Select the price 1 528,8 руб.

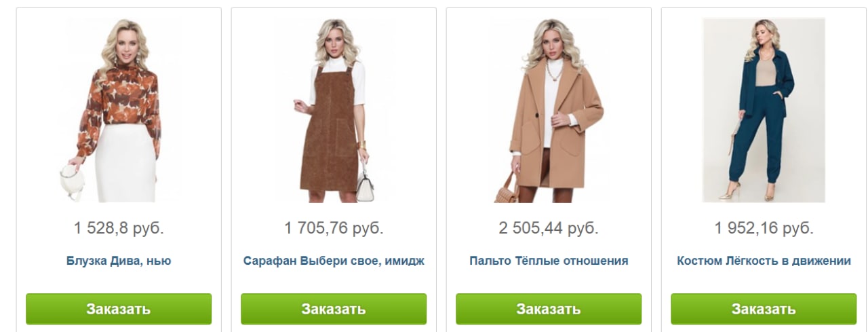coord(119,228)
